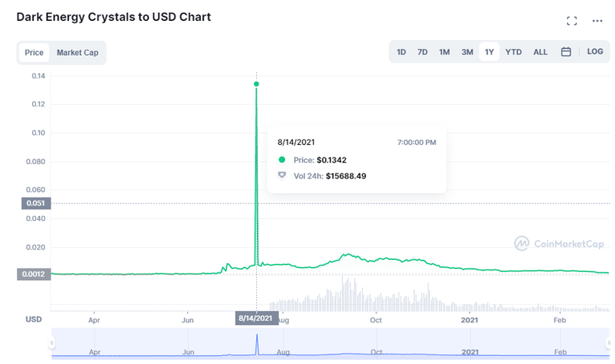Screen dimensions: 615x364
Task: Toggle the LOG scale button
Action: pos(595,52)
